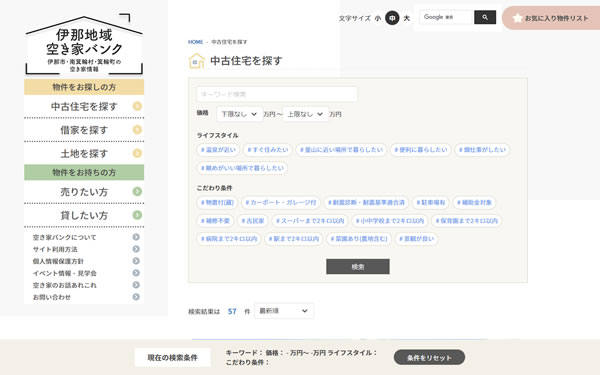Screen dimensions: 600x375
Task: Click the 条件をリセット button
Action: (x=429, y=357)
